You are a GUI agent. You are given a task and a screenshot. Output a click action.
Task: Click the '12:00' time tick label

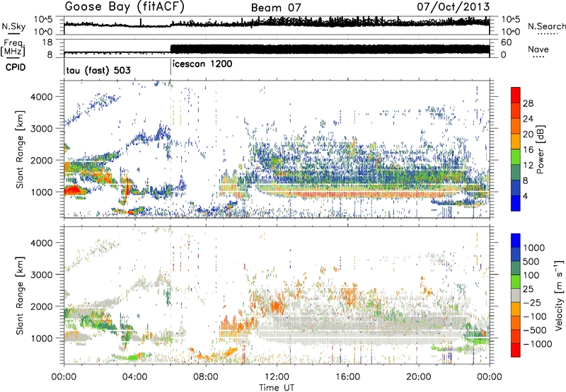277,377
